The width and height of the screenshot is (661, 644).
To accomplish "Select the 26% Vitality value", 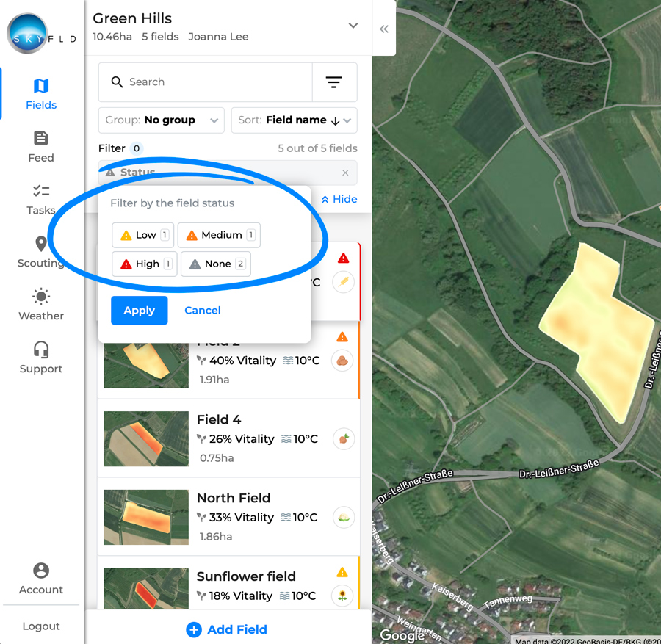I will [x=242, y=438].
